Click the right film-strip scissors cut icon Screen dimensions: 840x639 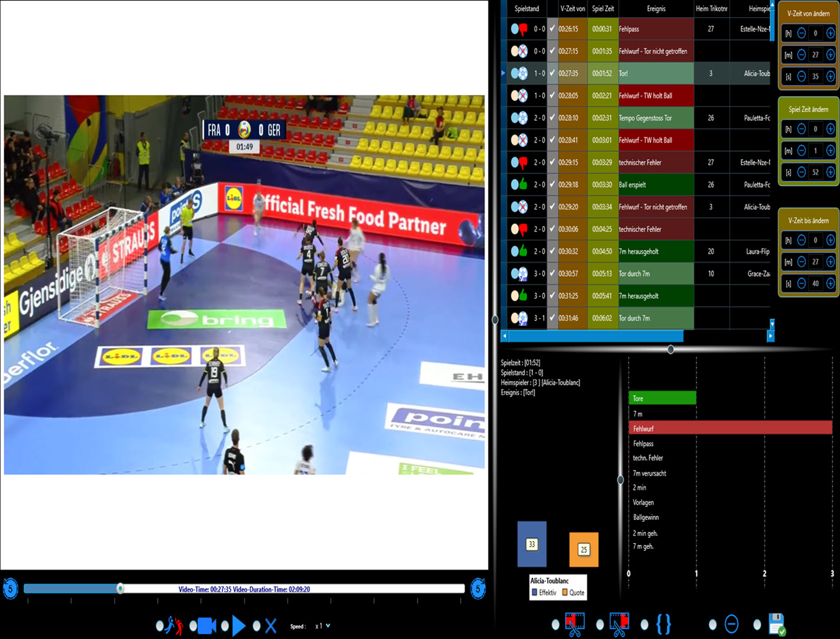619,624
